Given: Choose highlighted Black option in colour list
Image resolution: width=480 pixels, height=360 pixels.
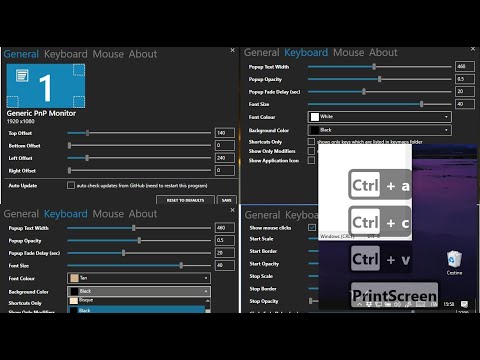Looking at the screenshot, I should pos(136,310).
